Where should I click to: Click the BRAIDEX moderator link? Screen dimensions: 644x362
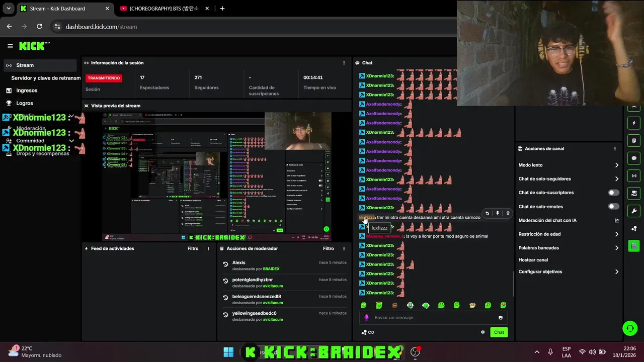pyautogui.click(x=271, y=269)
